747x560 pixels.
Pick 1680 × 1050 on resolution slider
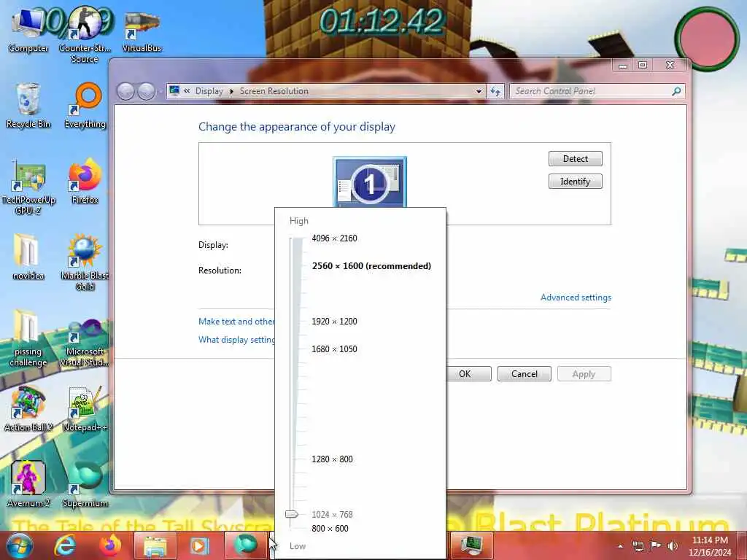click(334, 349)
